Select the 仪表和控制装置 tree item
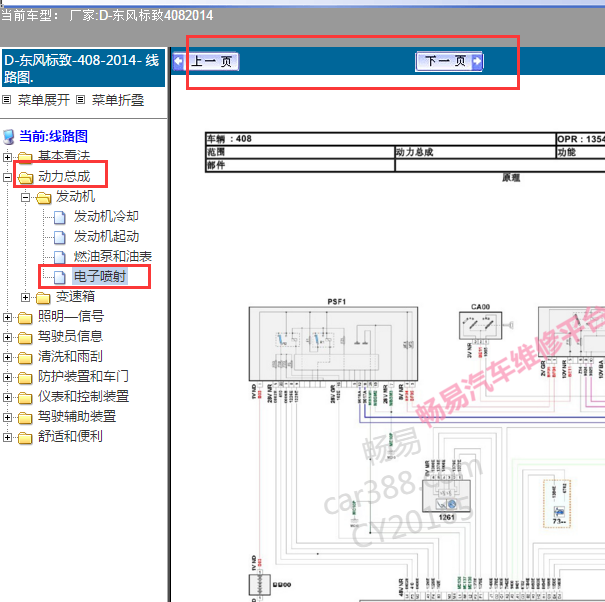 point(83,396)
